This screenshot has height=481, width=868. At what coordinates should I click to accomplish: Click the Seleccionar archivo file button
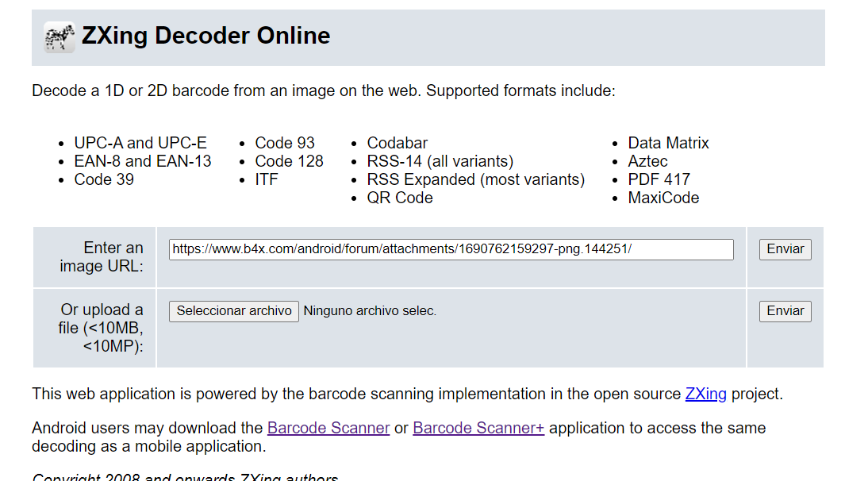point(234,311)
